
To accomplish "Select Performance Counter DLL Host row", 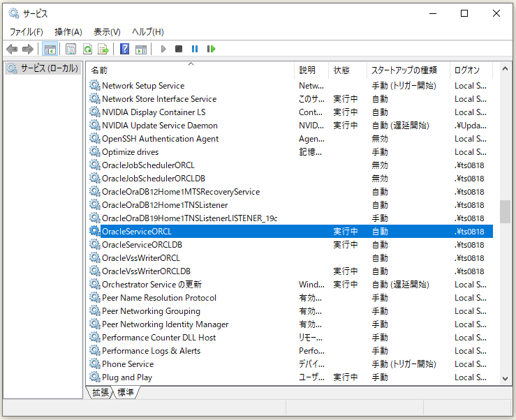I will pos(290,338).
